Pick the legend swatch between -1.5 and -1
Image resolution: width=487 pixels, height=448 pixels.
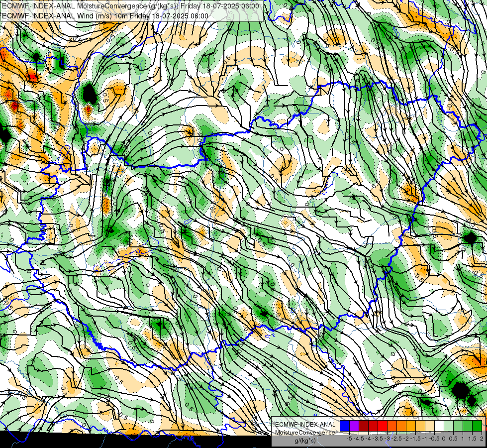click(420, 426)
